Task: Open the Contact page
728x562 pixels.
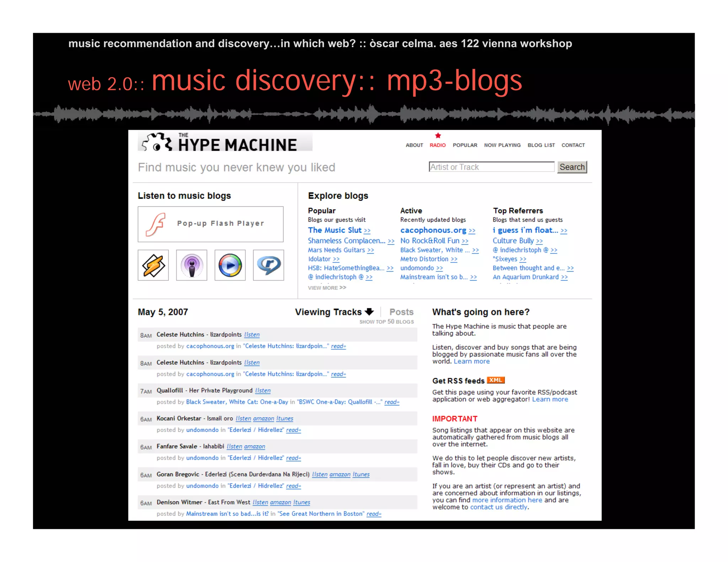Action: click(x=573, y=145)
